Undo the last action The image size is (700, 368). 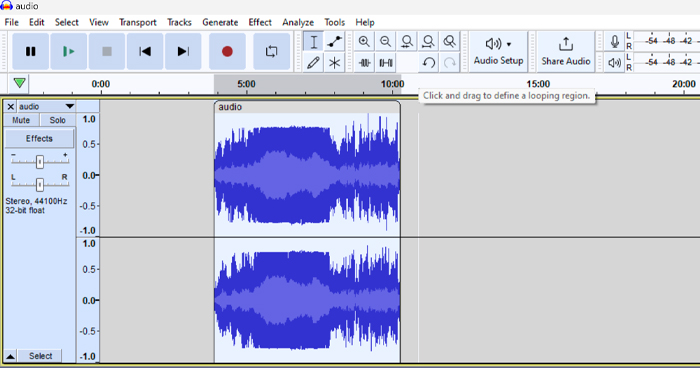click(429, 63)
